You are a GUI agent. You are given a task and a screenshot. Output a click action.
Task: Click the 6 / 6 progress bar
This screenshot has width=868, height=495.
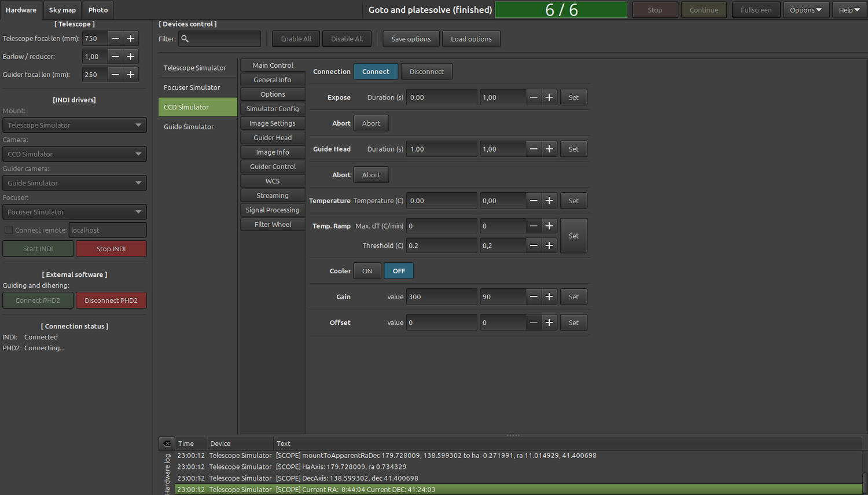(561, 10)
